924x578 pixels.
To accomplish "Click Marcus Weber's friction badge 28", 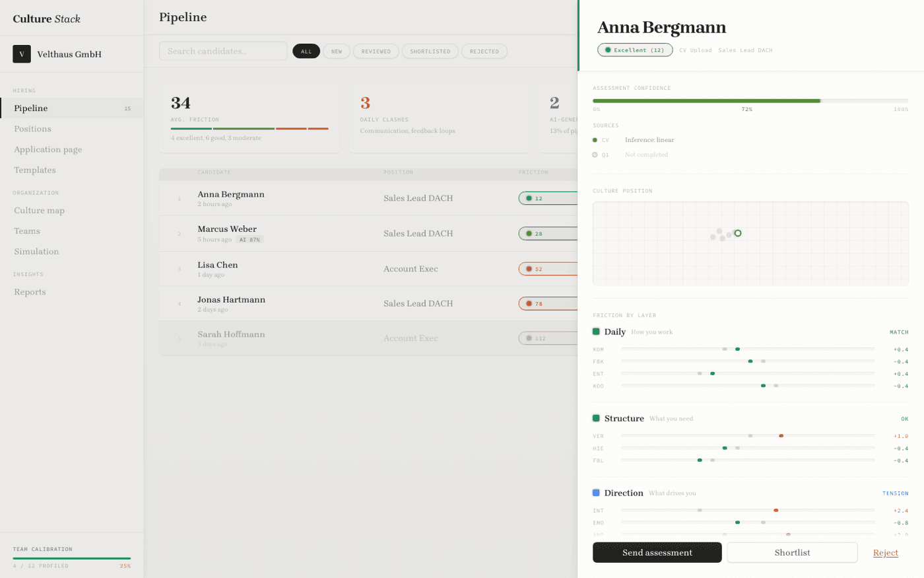I will point(548,233).
